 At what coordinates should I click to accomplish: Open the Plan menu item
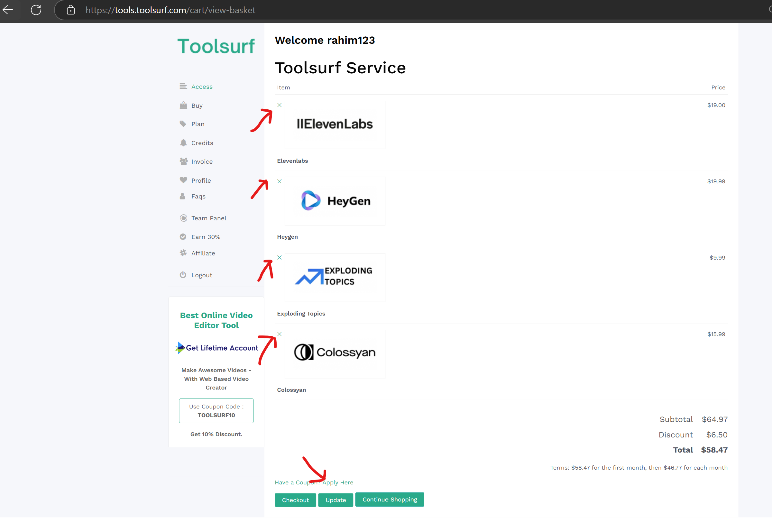click(x=198, y=124)
